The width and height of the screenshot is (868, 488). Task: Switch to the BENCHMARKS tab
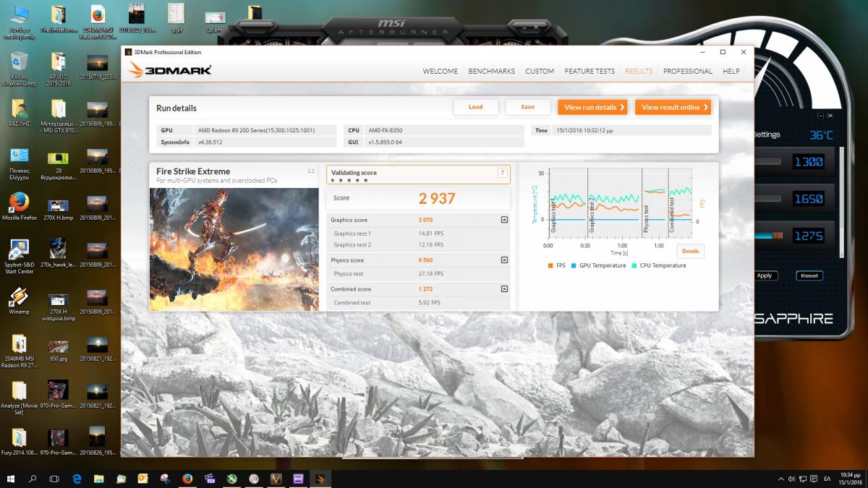(492, 71)
